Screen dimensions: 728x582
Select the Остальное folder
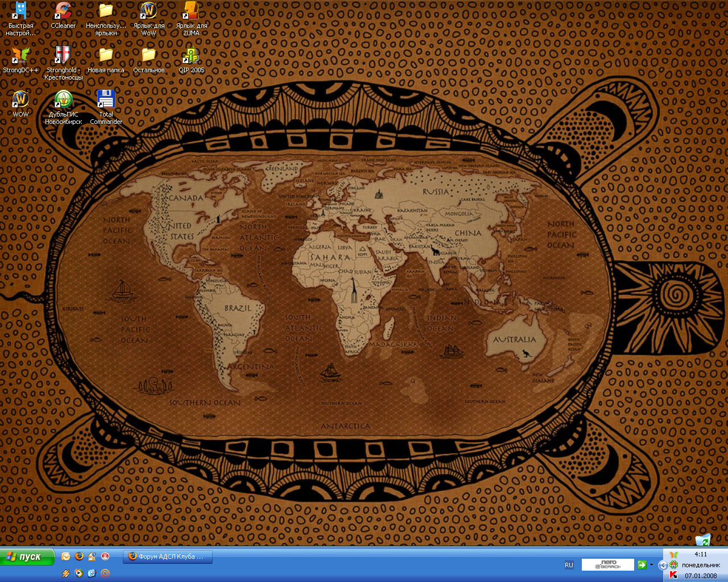coord(148,56)
